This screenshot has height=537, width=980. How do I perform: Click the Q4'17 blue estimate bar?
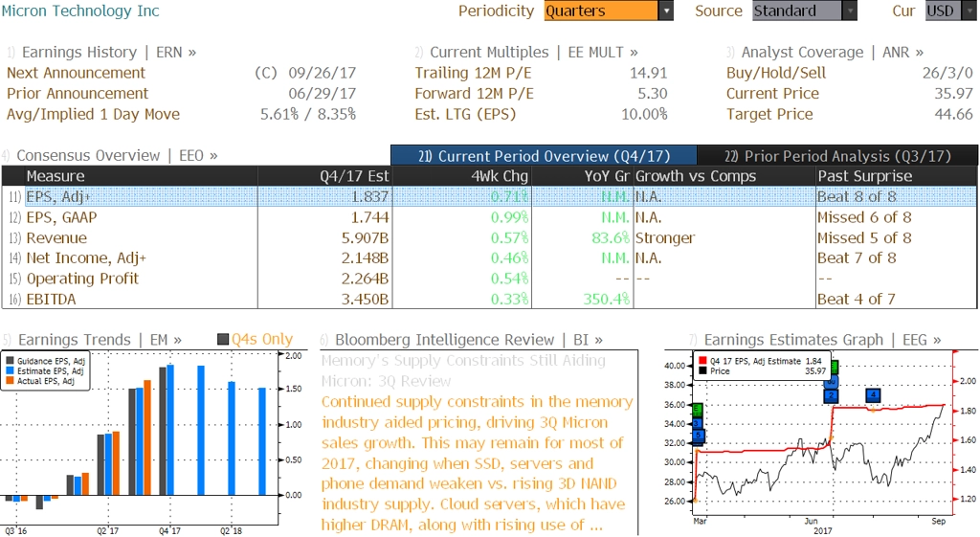click(x=170, y=430)
